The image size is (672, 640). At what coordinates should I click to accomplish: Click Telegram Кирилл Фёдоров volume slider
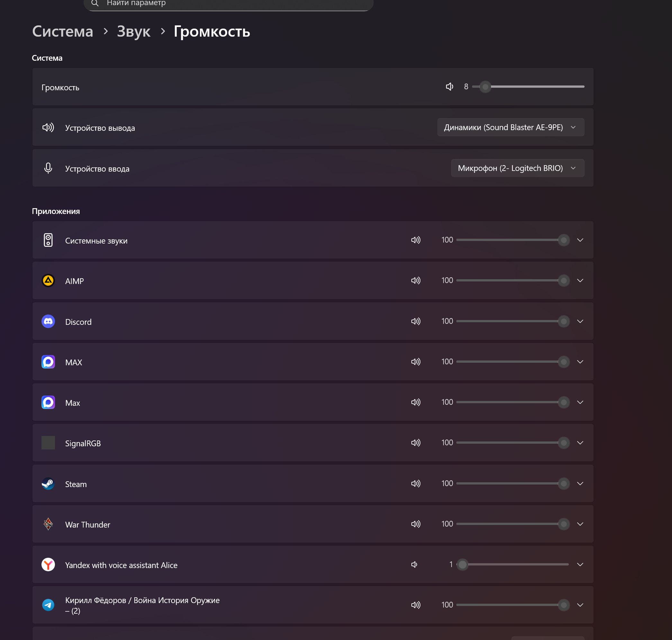tap(513, 605)
